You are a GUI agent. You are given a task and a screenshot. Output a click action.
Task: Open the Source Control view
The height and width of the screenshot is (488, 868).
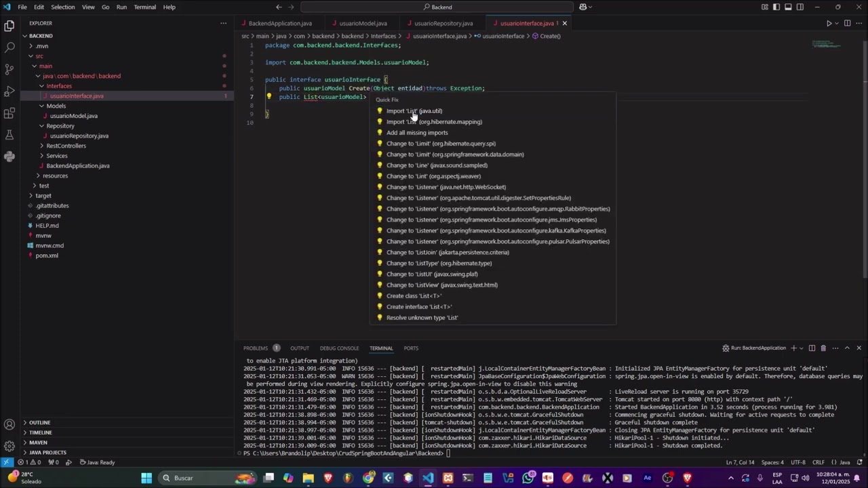tap(9, 69)
